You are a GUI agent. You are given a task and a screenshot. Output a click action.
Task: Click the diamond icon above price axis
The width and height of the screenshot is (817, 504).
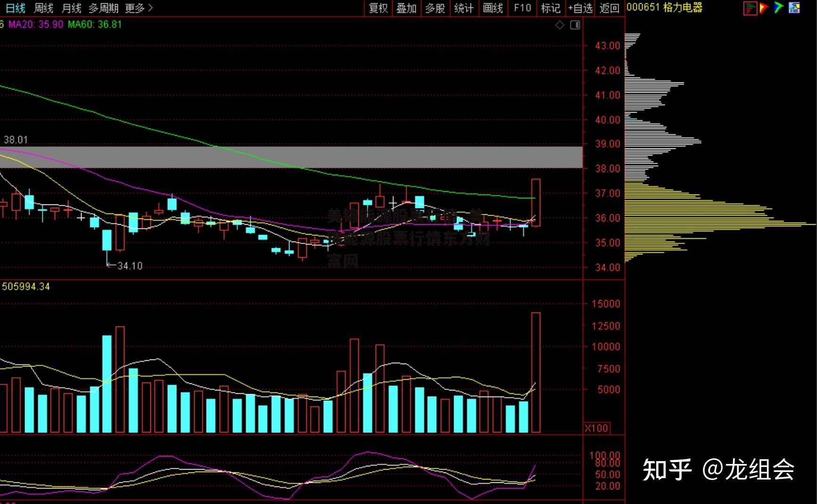pyautogui.click(x=560, y=25)
